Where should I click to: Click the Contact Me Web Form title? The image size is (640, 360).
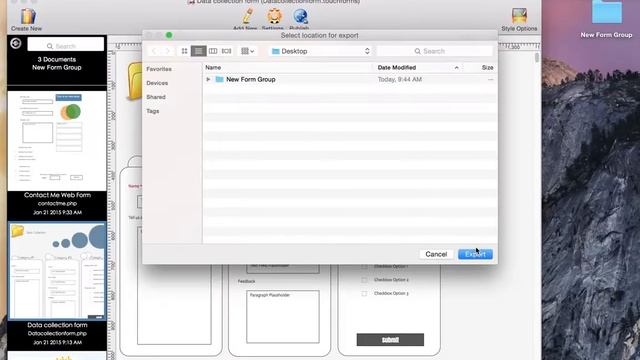57,195
